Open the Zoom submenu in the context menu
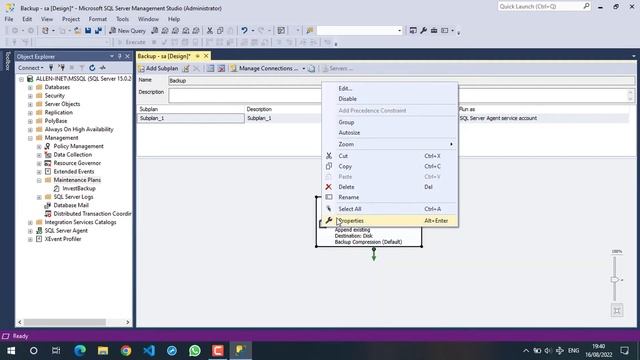 (390, 144)
